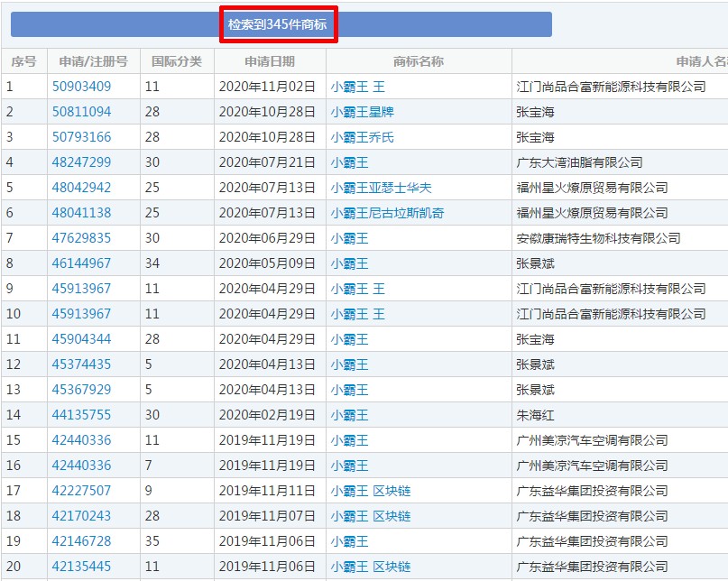Click the 商标名称 column header
Image resolution: width=728 pixels, height=581 pixels.
click(419, 61)
